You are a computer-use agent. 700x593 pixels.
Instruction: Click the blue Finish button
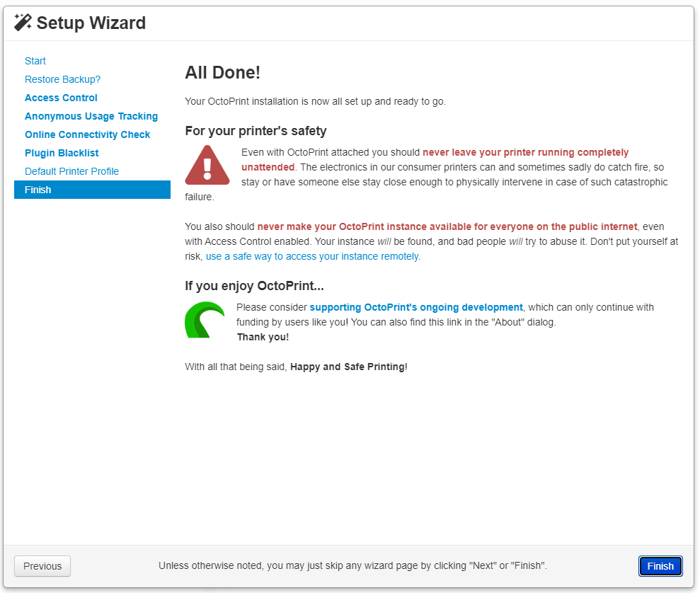tap(660, 566)
